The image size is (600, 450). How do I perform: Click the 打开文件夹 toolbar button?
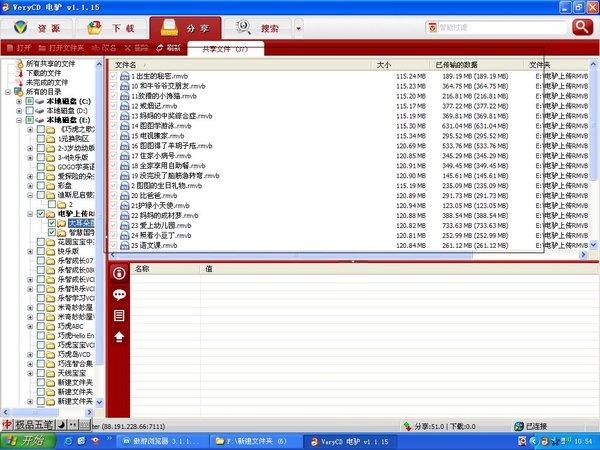coord(61,48)
